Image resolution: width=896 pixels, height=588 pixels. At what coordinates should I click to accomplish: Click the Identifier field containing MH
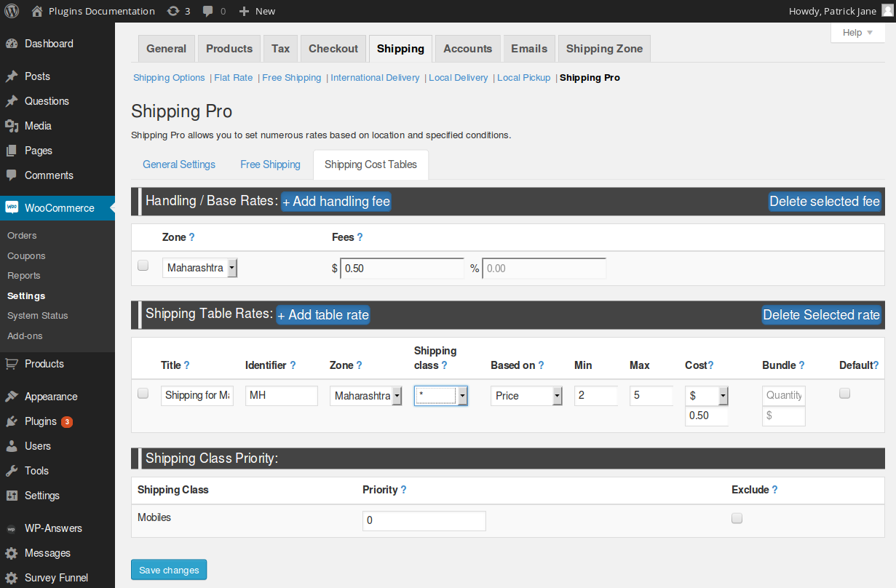click(x=282, y=396)
